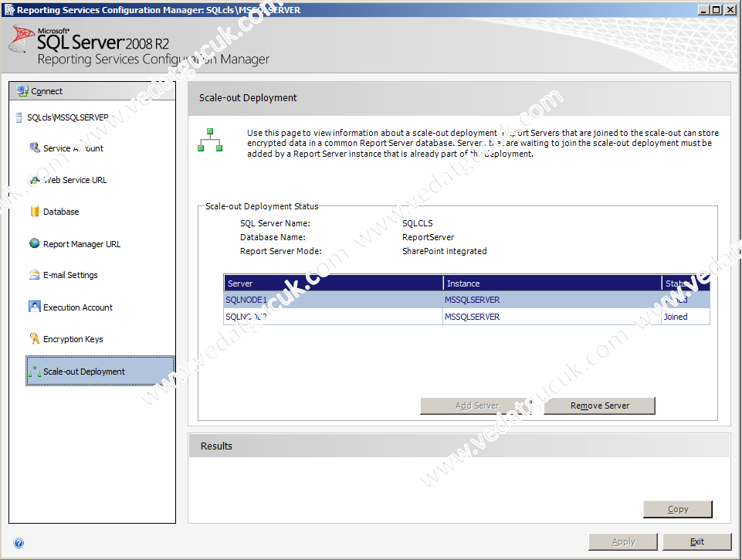Click the scale-out network diagram icon
This screenshot has width=742, height=560.
click(x=210, y=140)
